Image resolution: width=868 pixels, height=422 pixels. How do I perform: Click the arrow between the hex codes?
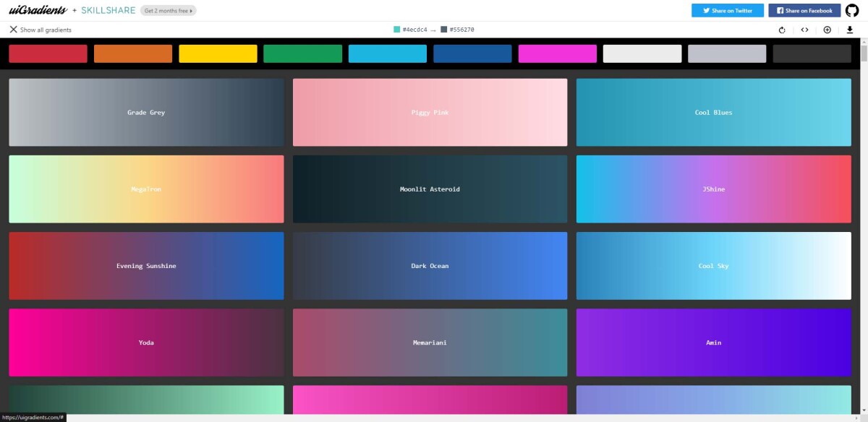434,30
